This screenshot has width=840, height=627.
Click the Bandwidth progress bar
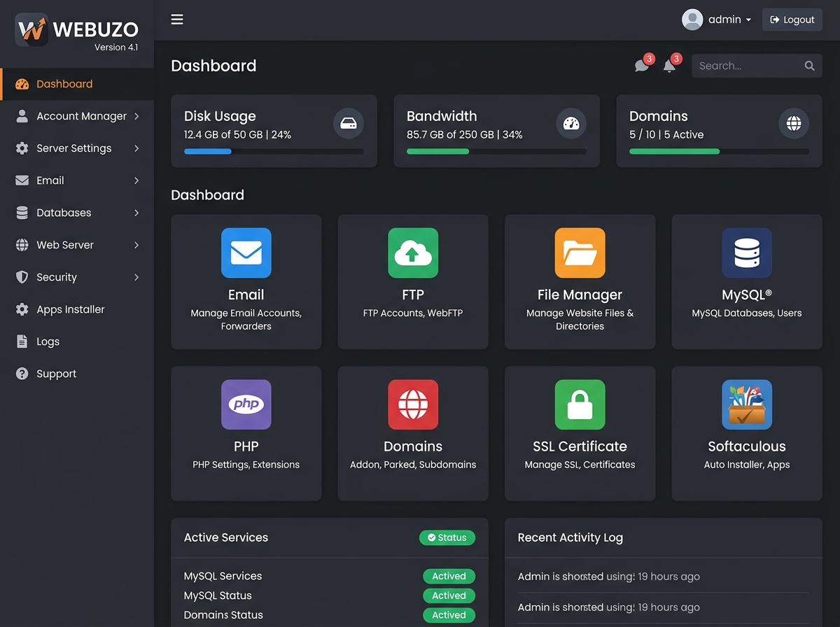(x=496, y=151)
